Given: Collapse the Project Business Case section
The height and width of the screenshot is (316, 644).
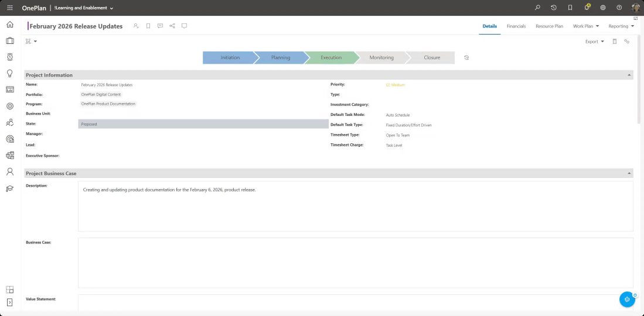Looking at the screenshot, I should pos(629,173).
